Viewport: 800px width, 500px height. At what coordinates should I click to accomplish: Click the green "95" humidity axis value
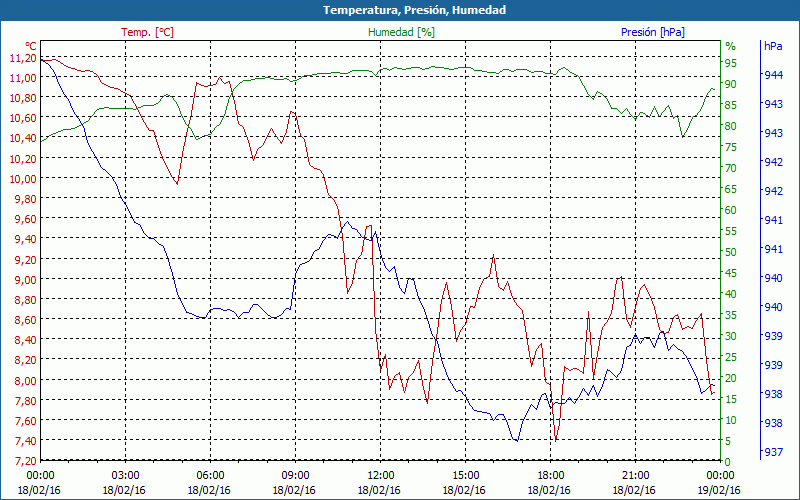731,63
